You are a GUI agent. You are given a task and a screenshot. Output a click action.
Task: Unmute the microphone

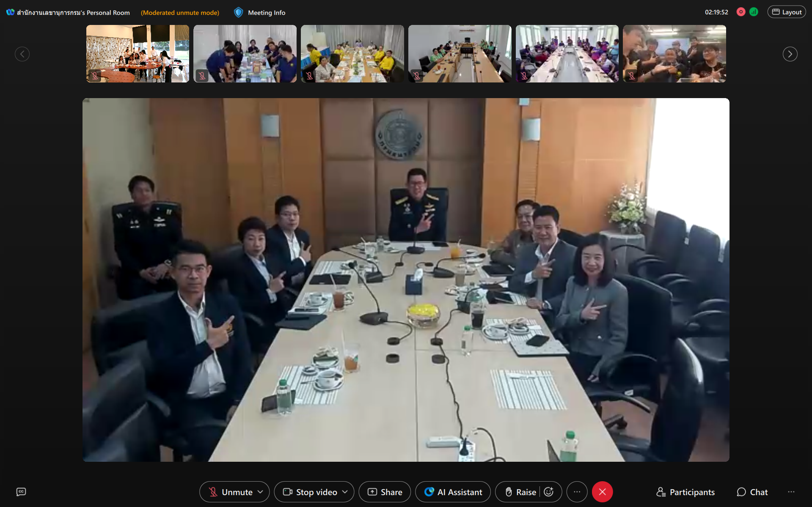click(x=231, y=492)
